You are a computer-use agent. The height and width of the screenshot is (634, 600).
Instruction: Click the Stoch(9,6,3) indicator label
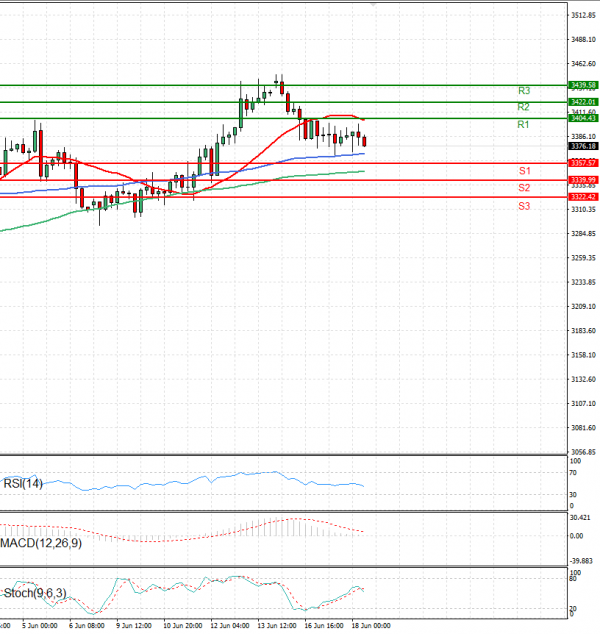35,593
